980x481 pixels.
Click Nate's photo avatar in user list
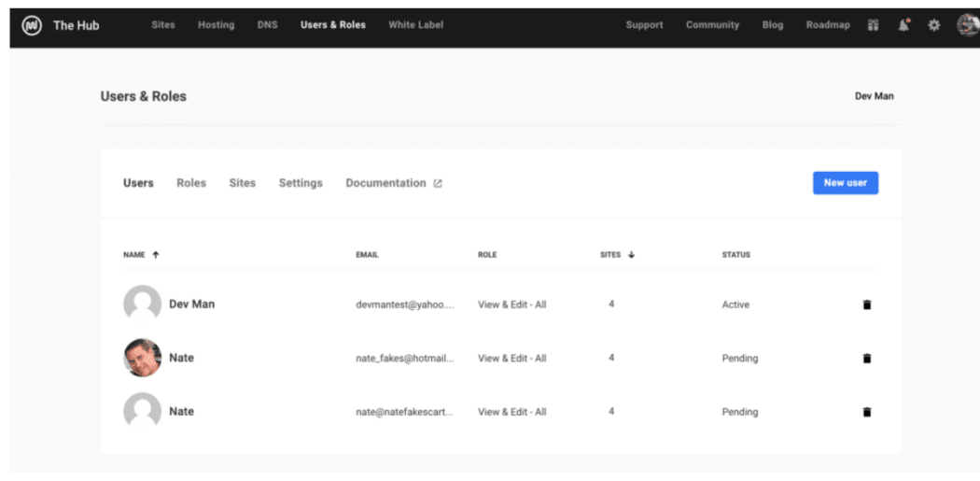click(x=143, y=358)
